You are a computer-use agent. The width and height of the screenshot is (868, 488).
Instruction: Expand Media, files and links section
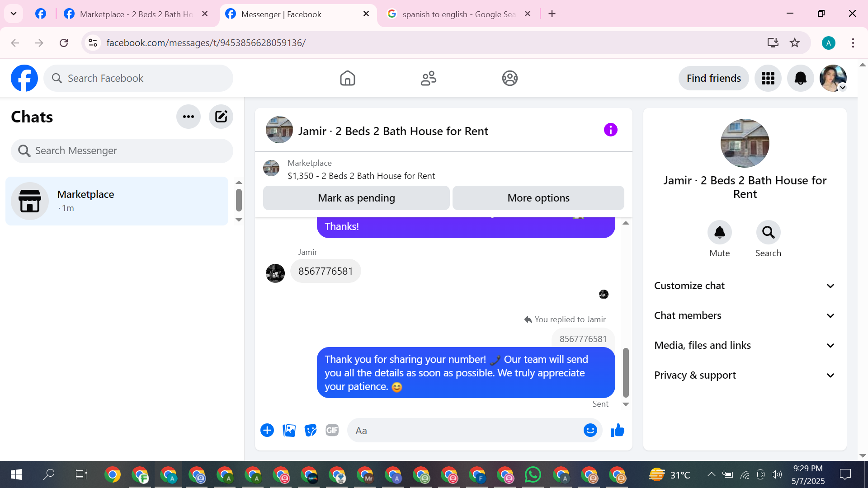tap(745, 345)
